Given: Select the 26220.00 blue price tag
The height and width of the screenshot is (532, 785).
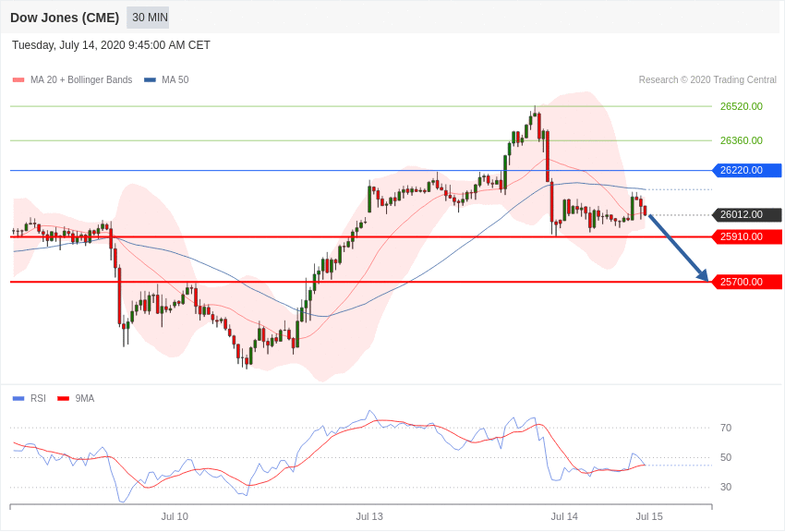Looking at the screenshot, I should [746, 170].
